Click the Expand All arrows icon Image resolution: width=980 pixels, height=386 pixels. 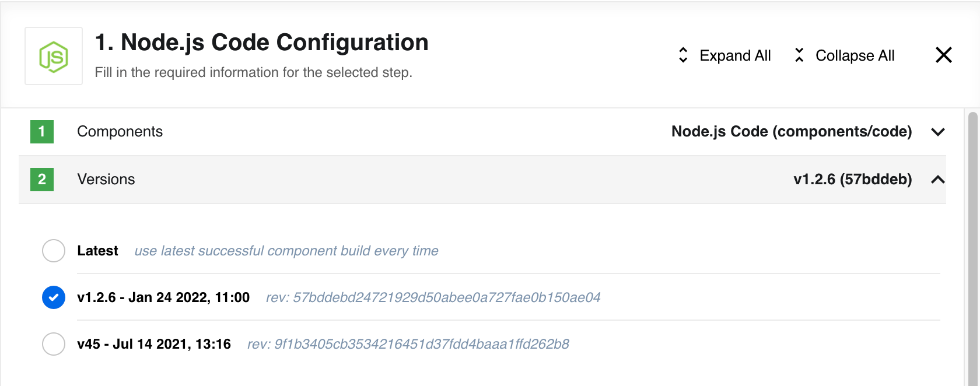[683, 55]
